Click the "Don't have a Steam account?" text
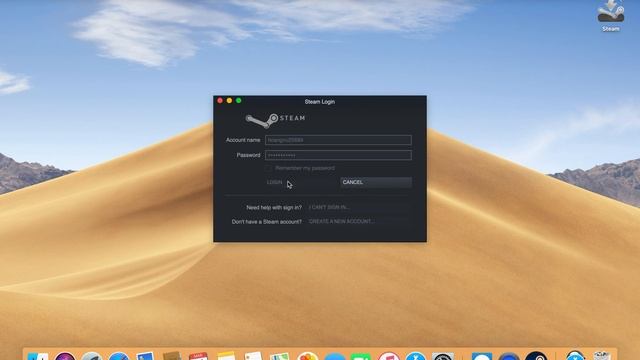This screenshot has width=640, height=360. pyautogui.click(x=267, y=222)
